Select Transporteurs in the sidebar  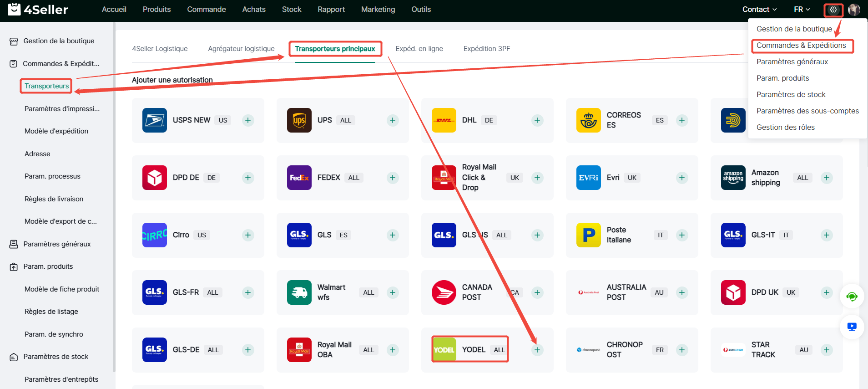[x=47, y=86]
